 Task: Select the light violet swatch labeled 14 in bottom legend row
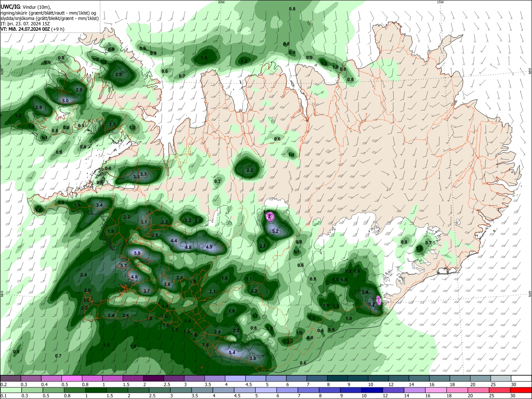(x=414, y=390)
